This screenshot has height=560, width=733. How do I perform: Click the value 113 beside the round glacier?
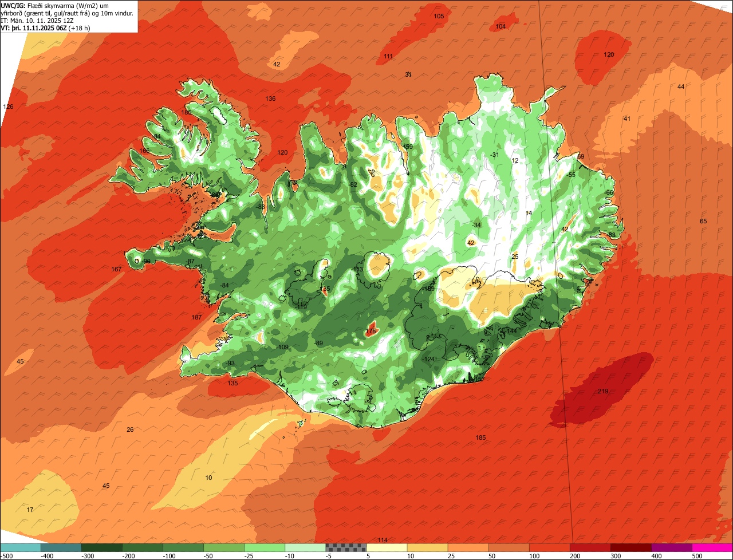coord(358,269)
